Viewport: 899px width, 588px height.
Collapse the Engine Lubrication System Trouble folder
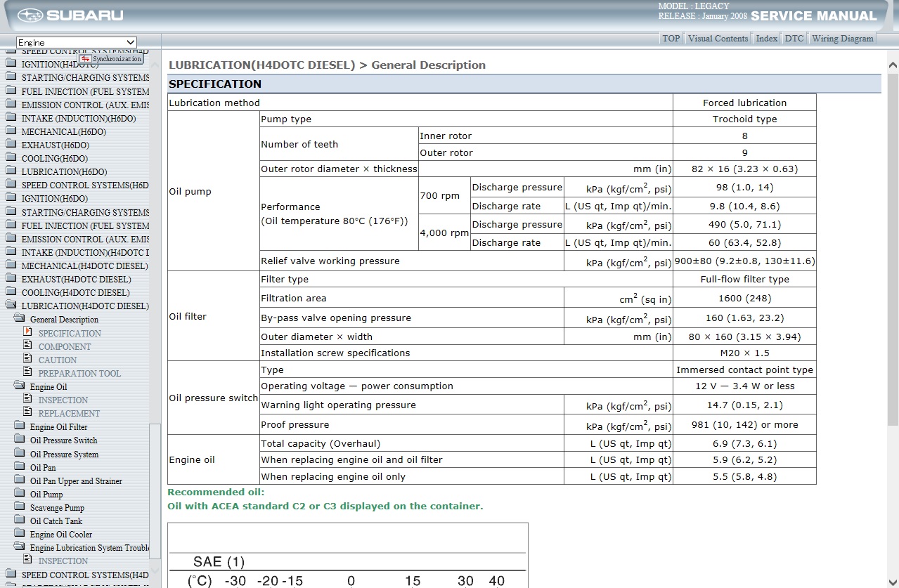19,547
